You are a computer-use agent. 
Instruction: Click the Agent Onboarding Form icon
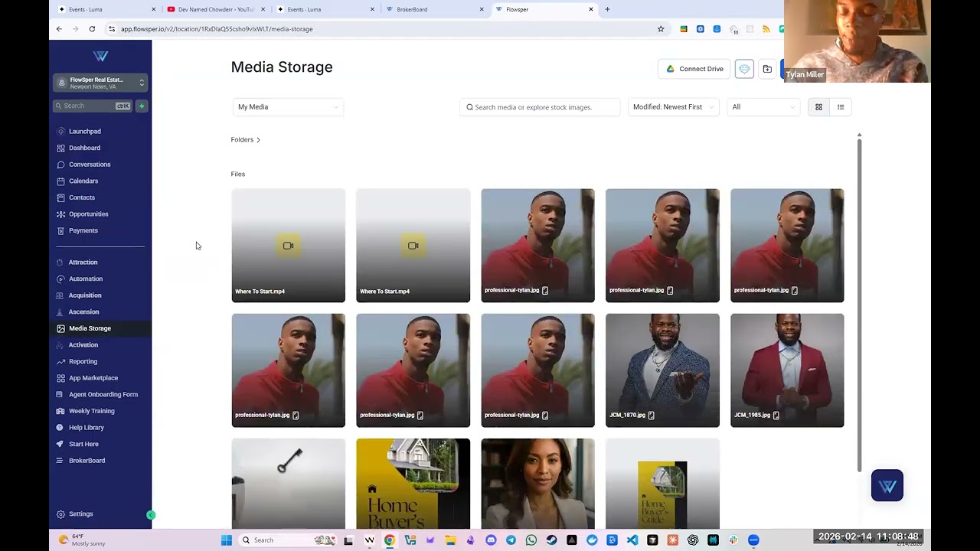(x=60, y=395)
